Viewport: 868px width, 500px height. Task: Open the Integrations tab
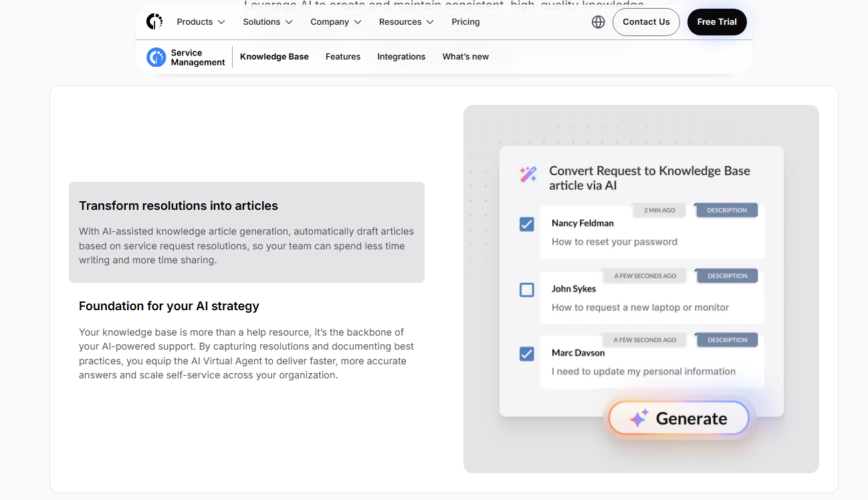pos(401,57)
